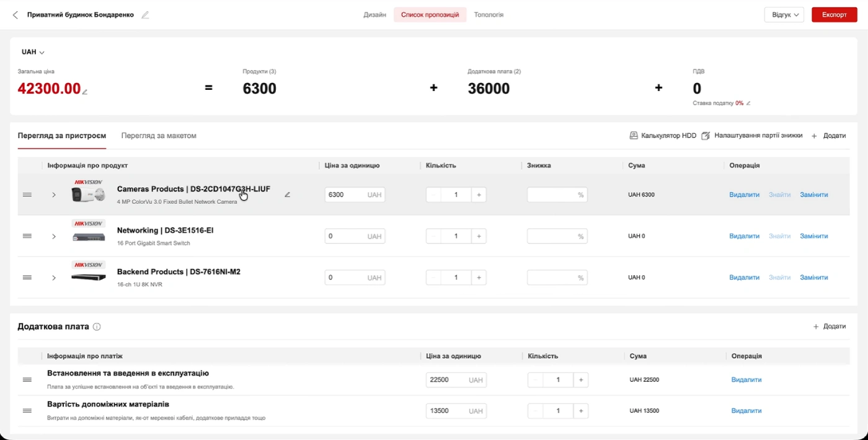The image size is (868, 440).
Task: Grab drag handle of Cameras Products row
Action: pyautogui.click(x=27, y=195)
